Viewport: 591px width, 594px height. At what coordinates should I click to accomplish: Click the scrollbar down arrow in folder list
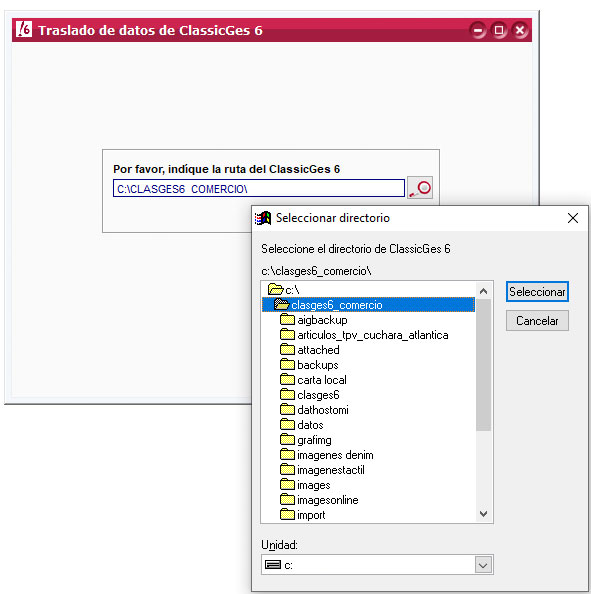click(x=483, y=514)
